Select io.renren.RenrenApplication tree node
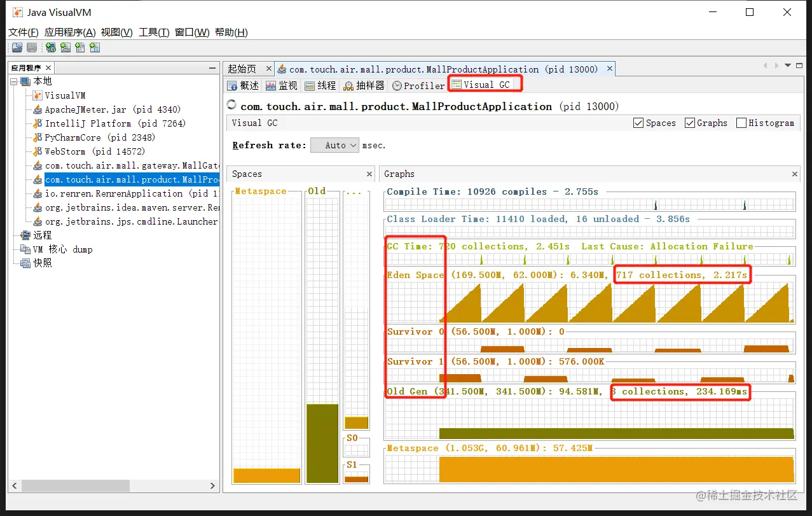The height and width of the screenshot is (516, 812). point(132,193)
